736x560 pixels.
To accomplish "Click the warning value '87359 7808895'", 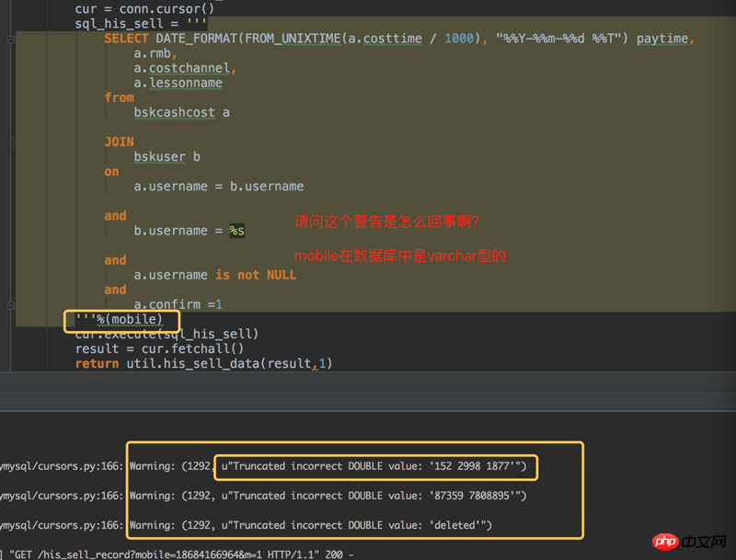I will click(472, 496).
